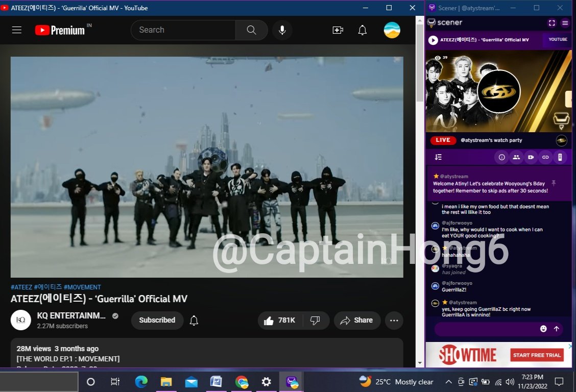Open the #ATEEZ hashtag link
This screenshot has width=576, height=392.
pyautogui.click(x=21, y=287)
